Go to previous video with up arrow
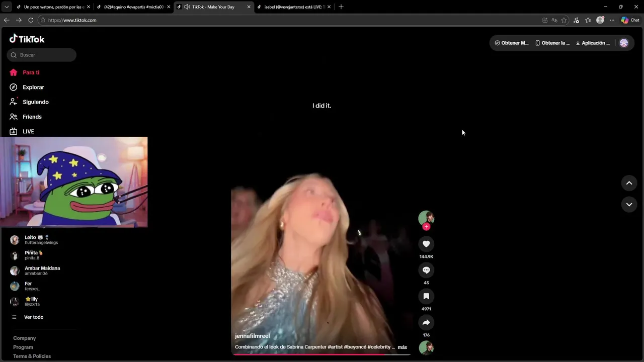This screenshot has width=644, height=362. coord(629,183)
